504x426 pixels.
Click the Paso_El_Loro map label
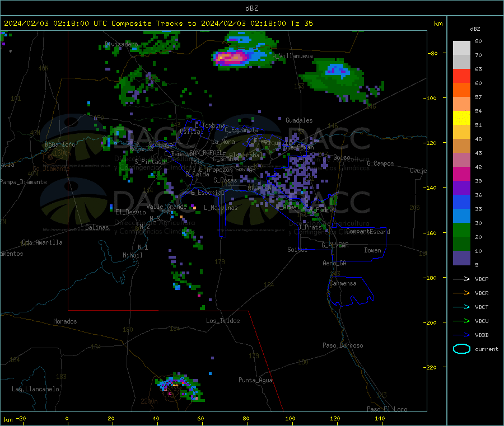tap(387, 409)
